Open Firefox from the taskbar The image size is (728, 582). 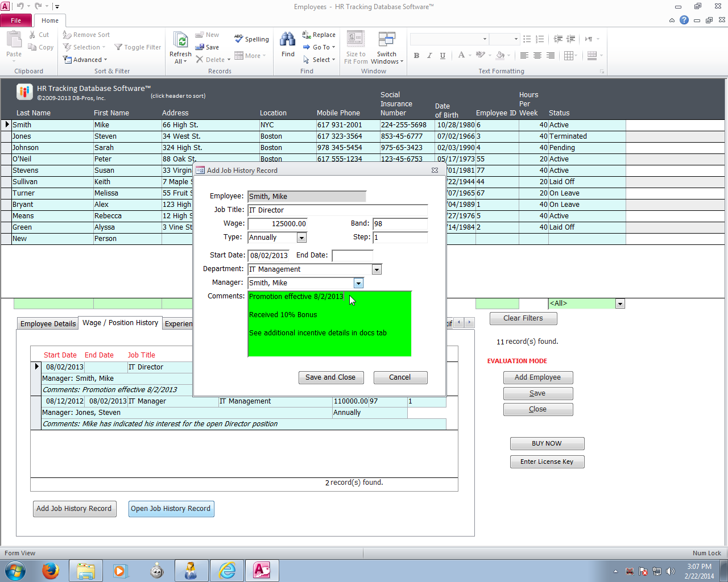click(51, 570)
